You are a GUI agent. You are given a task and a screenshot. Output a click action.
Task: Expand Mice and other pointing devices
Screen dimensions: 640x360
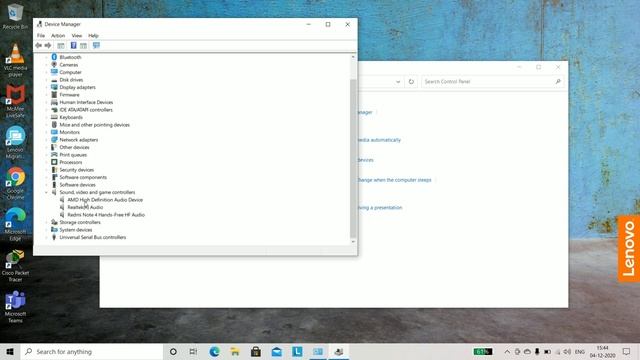pos(47,124)
